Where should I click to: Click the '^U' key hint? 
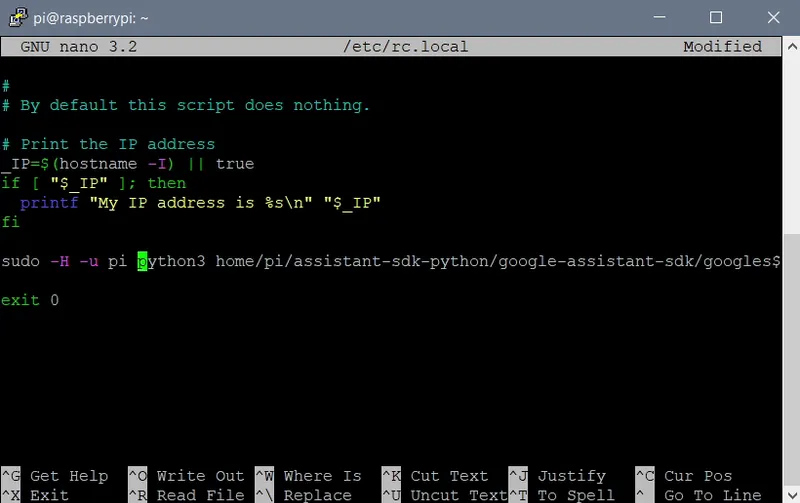tap(391, 495)
